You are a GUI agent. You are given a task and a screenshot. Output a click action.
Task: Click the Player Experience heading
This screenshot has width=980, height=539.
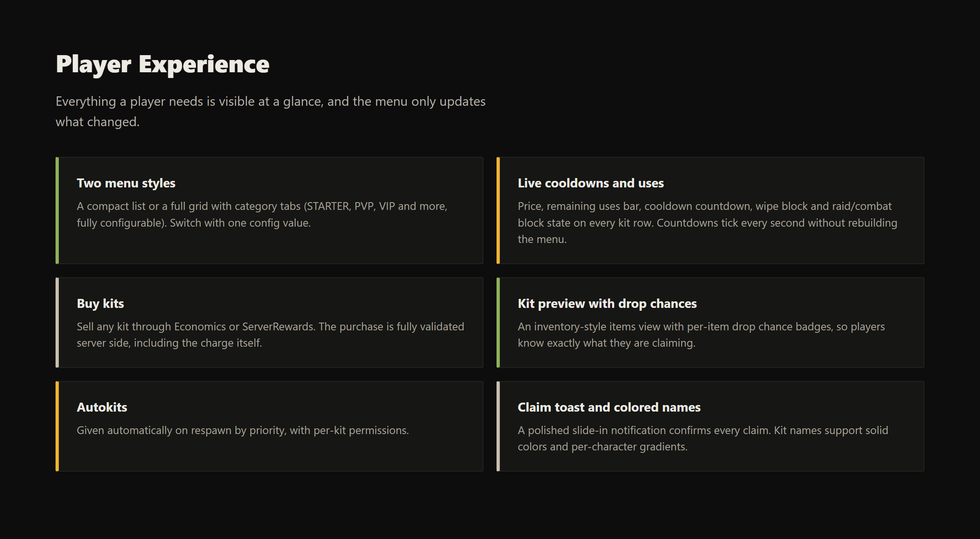coord(163,65)
